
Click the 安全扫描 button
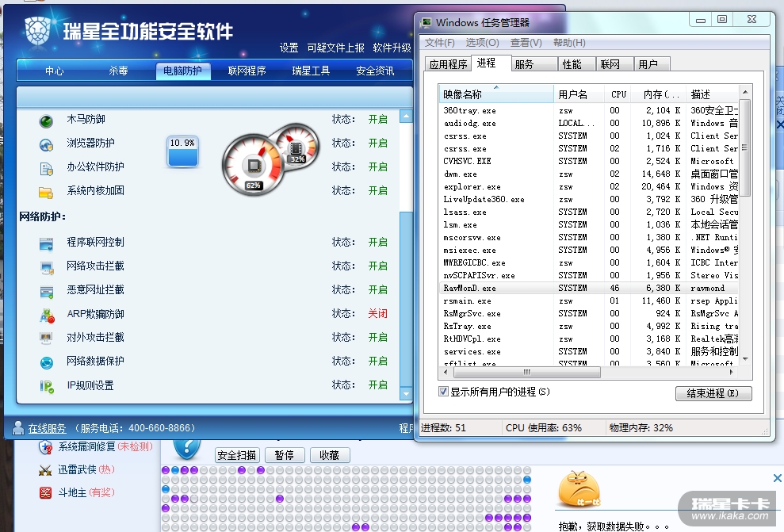point(237,455)
